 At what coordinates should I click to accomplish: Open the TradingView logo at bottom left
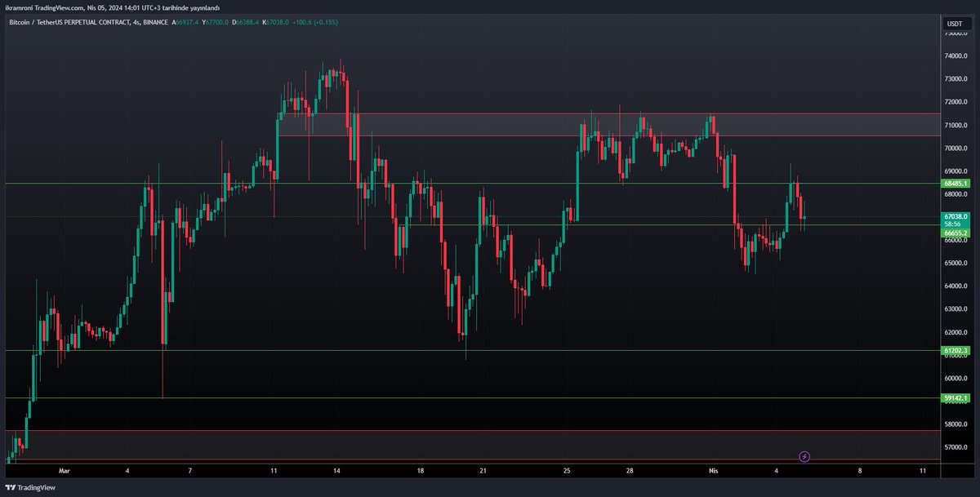30,487
